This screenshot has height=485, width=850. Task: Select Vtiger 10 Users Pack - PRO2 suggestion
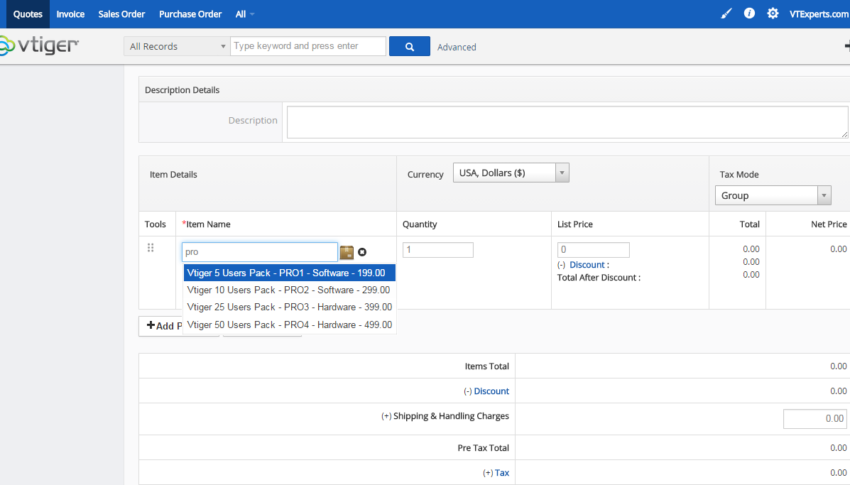click(289, 290)
